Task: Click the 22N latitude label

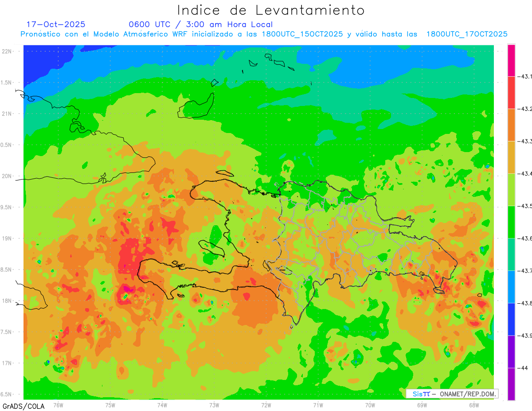Action: [x=7, y=51]
